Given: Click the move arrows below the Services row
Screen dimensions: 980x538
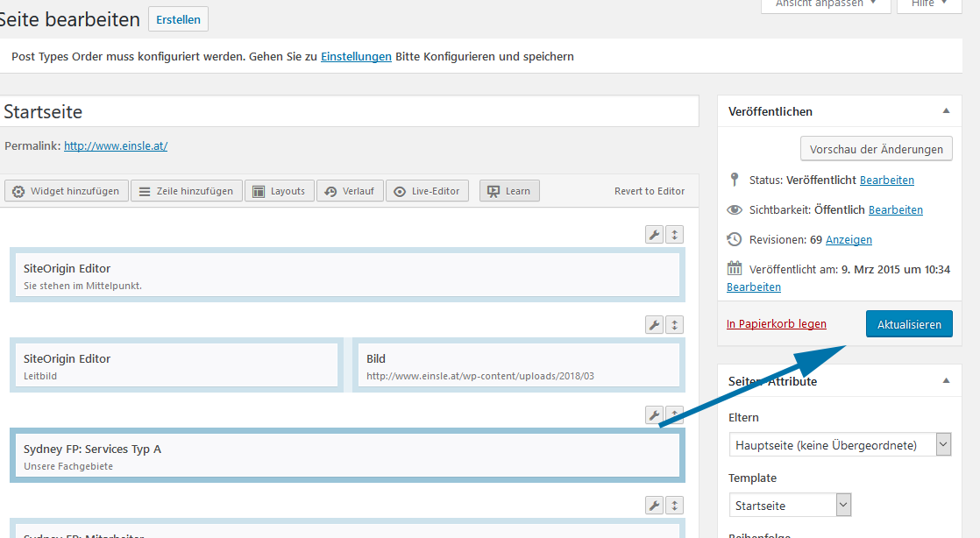Looking at the screenshot, I should 674,505.
